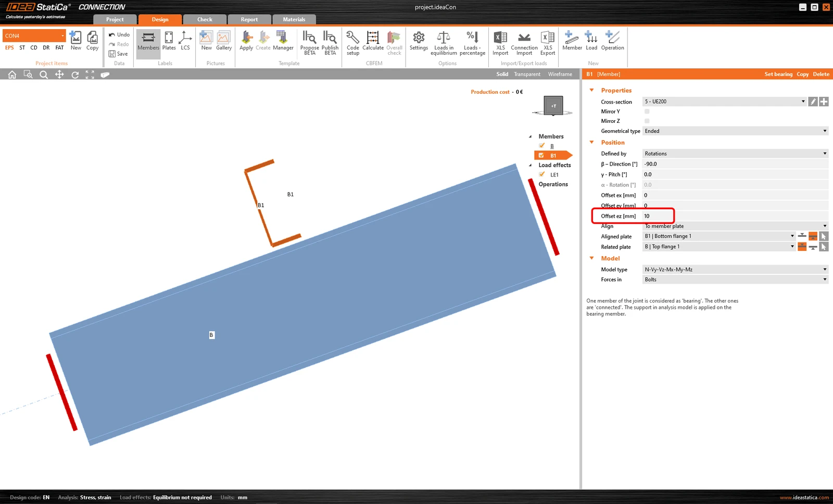The image size is (833, 504).
Task: Click the fit-all zoom icon
Action: point(90,74)
